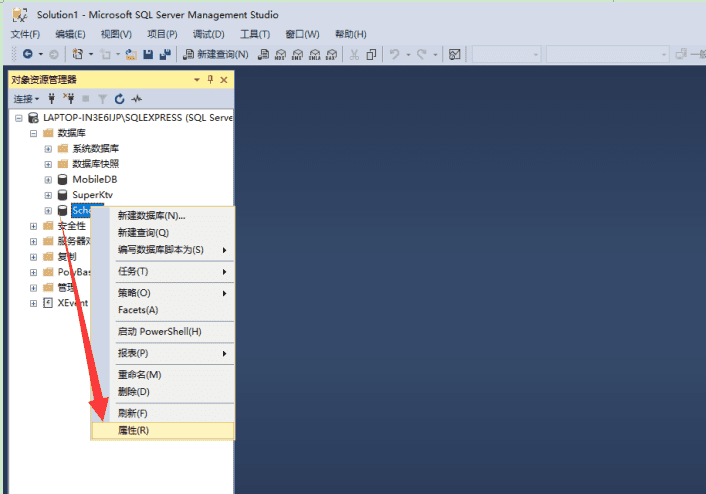Collapse the 数据库 folder node

tap(33, 134)
